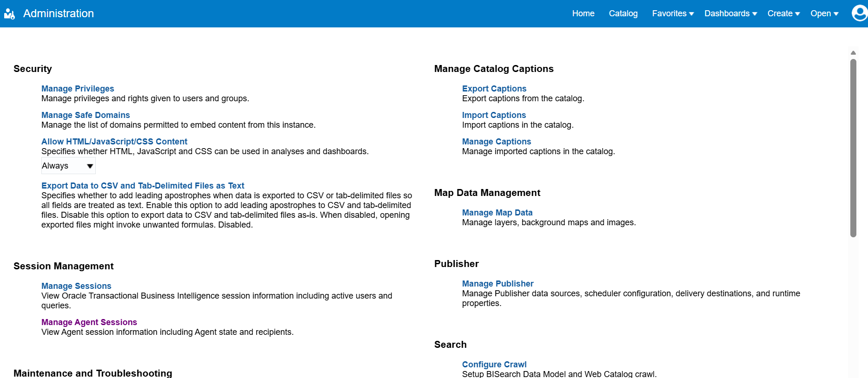
Task: Click the vertical scrollbar thumb
Action: pos(853,148)
